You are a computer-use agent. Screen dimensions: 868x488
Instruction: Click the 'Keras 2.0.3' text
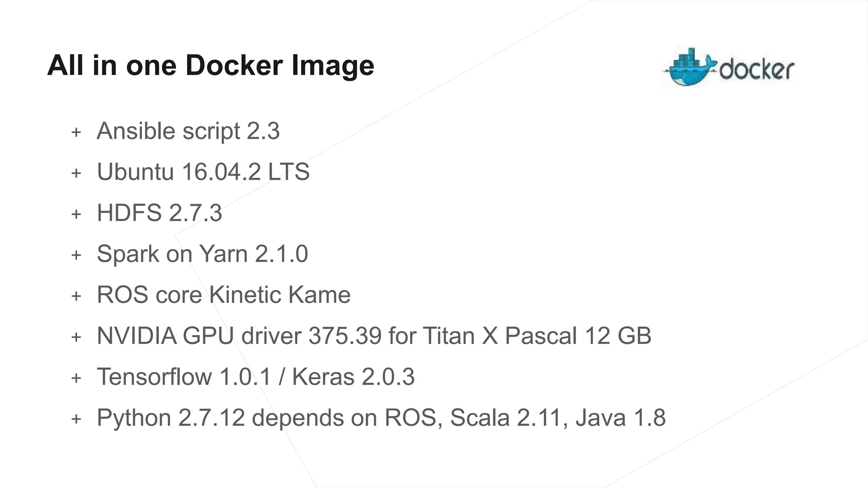353,377
